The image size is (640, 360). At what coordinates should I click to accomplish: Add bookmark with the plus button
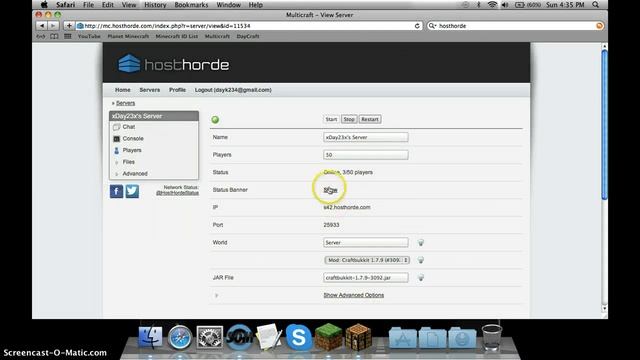pyautogui.click(x=69, y=26)
